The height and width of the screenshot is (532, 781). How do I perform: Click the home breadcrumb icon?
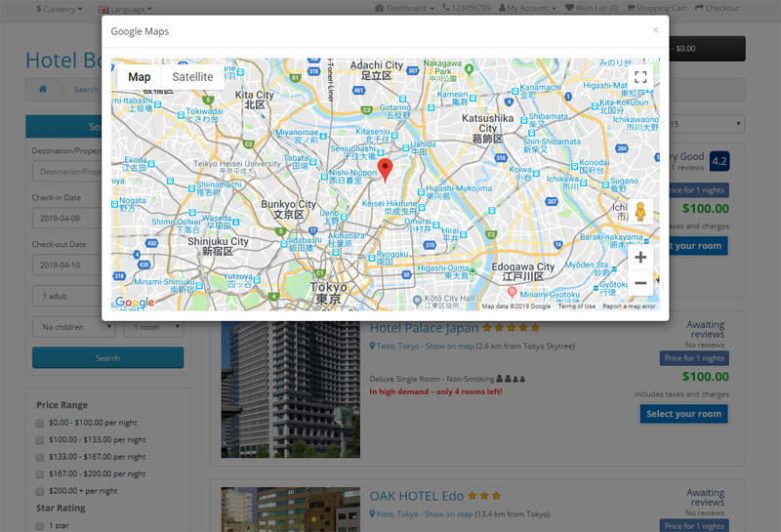43,89
